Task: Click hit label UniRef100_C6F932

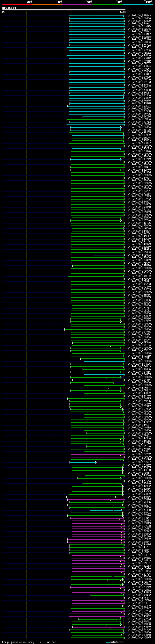Action: [139, 48]
